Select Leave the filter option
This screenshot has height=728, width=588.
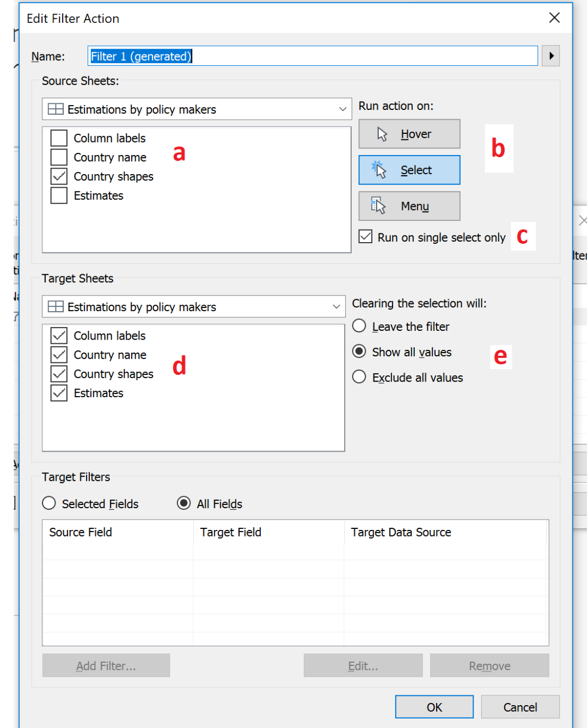(x=359, y=325)
